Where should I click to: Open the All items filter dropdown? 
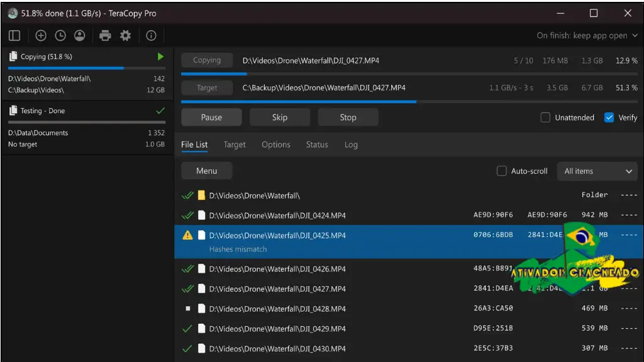pyautogui.click(x=597, y=171)
